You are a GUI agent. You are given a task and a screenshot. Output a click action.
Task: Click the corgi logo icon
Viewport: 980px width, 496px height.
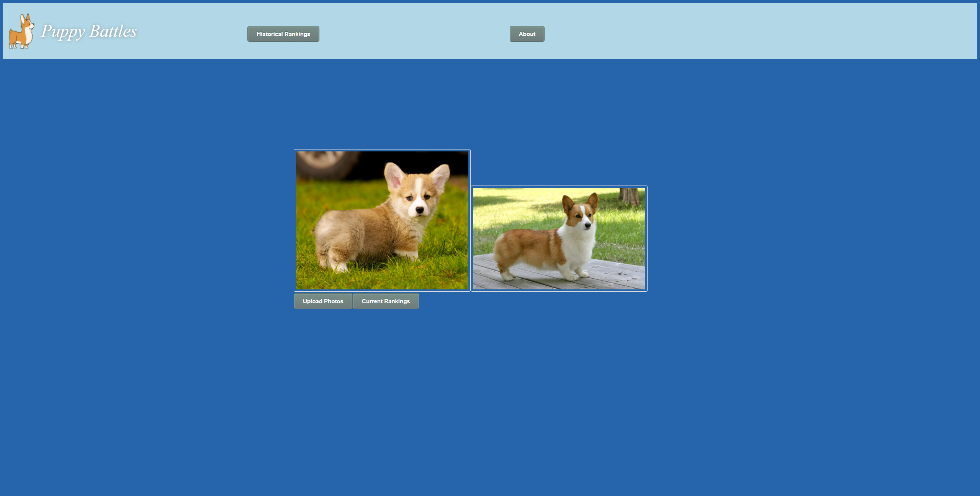click(21, 31)
